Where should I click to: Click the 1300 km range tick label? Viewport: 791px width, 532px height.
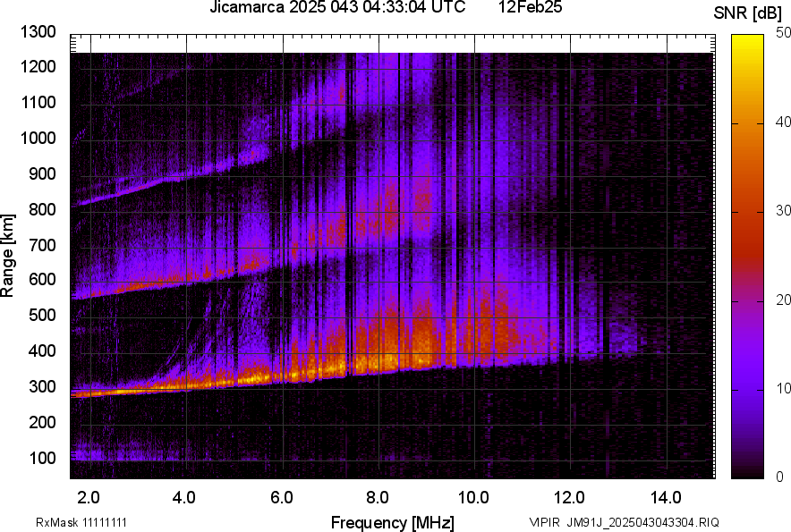(38, 33)
